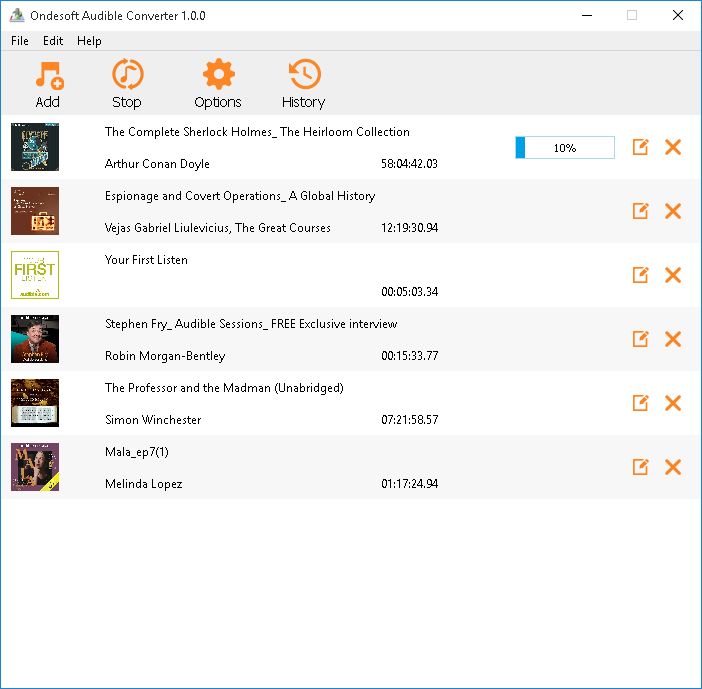
Task: Click duration '07:21:58.57'
Action: pyautogui.click(x=409, y=420)
